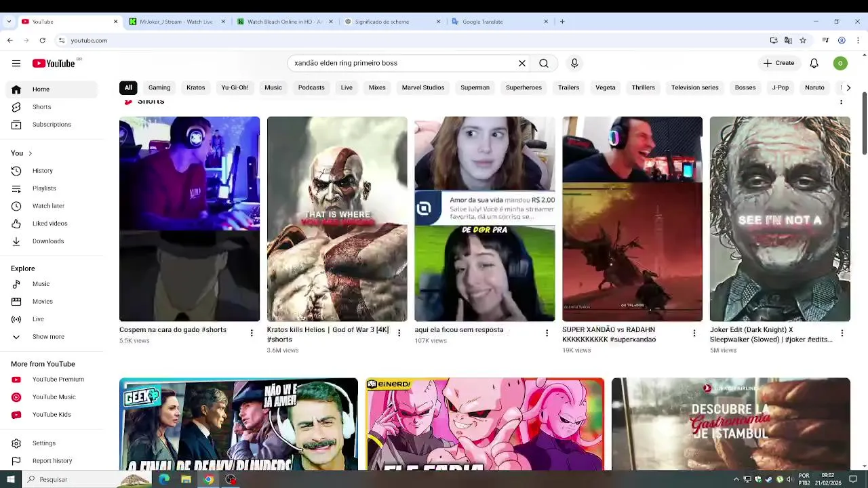Viewport: 868px width, 488px height.
Task: Open Settings in the sidebar
Action: click(x=50, y=443)
